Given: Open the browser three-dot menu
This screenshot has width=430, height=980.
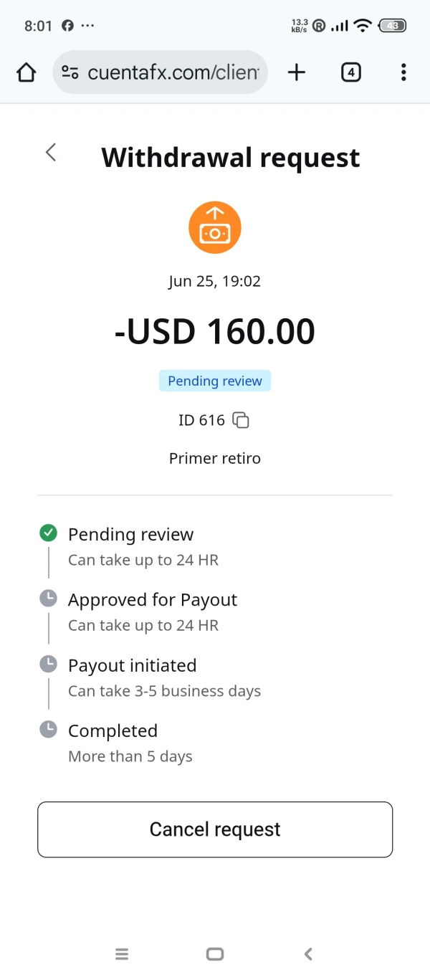Looking at the screenshot, I should tap(403, 72).
